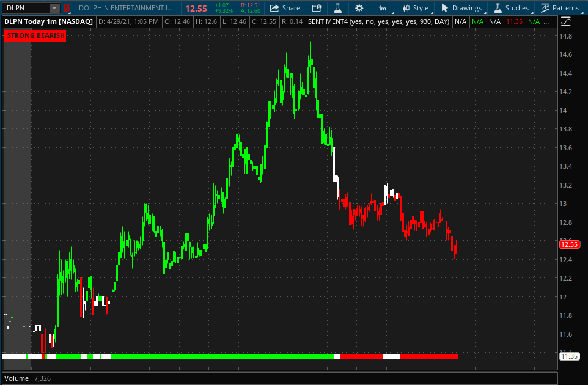This screenshot has width=588, height=385.
Task: Open the event calendar clock icon
Action: [317, 8]
